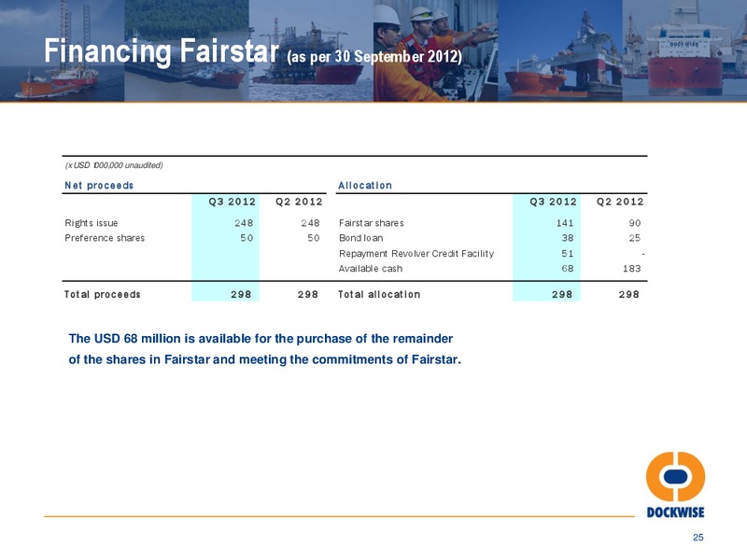Viewport: 747px width, 560px height.
Task: Click the 'Total proceeds' row label
Action: click(103, 294)
